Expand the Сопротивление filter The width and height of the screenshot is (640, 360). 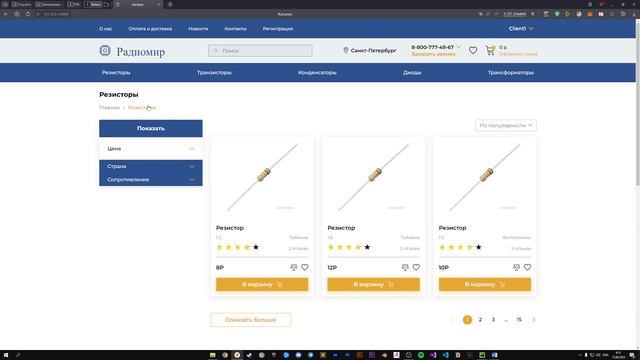tap(151, 180)
